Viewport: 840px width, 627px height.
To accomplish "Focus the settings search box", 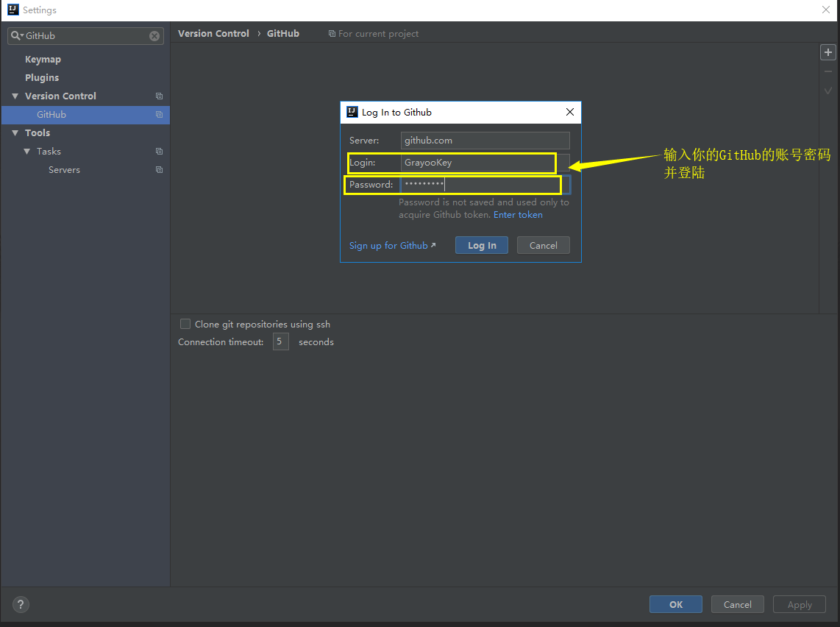I will (x=86, y=36).
